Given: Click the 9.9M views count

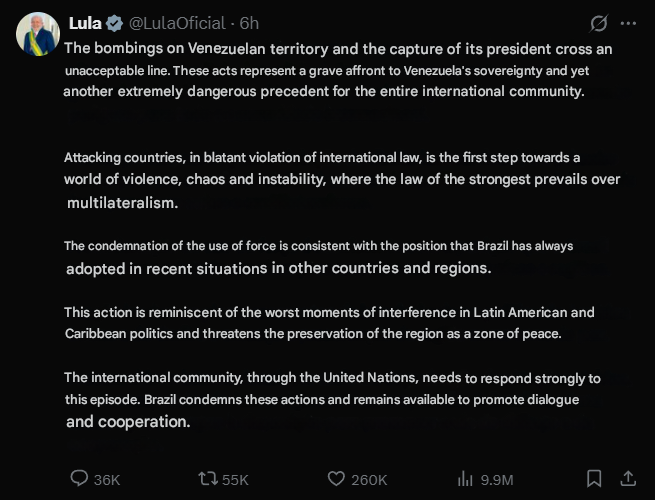Looking at the screenshot, I should pos(497,480).
